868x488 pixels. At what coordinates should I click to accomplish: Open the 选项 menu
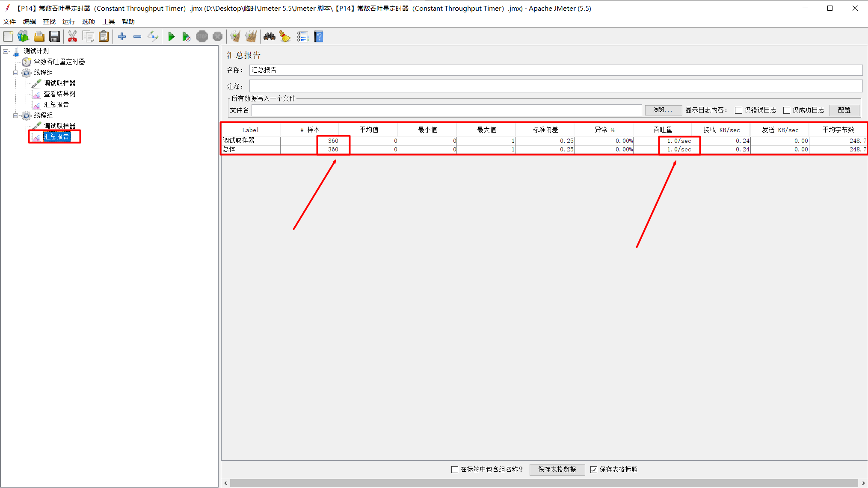point(88,21)
